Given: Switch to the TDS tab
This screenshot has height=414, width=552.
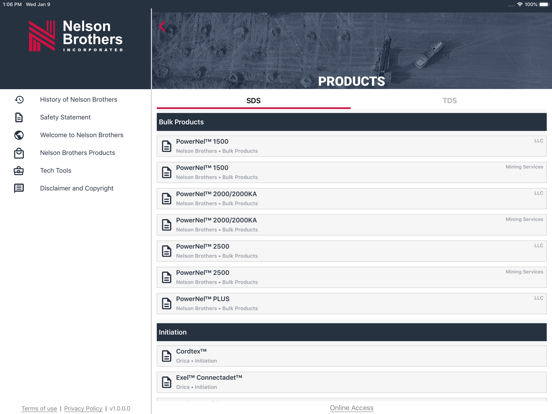Looking at the screenshot, I should [x=450, y=101].
